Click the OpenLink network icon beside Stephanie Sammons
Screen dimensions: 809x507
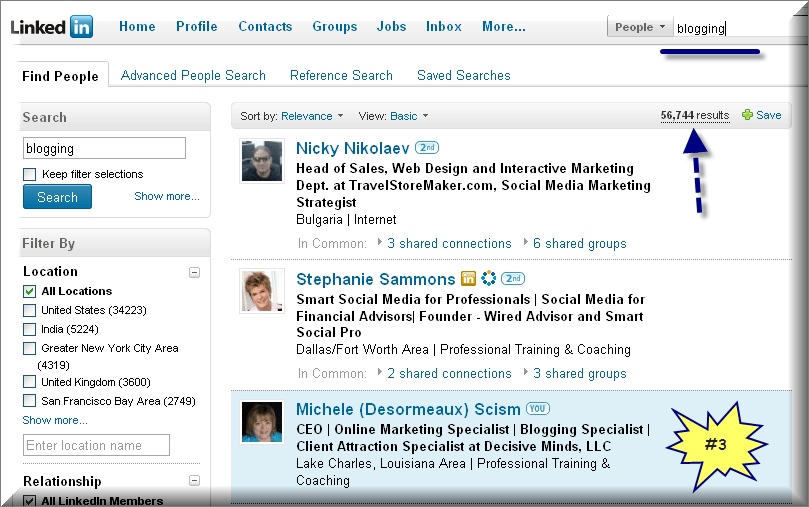point(488,279)
